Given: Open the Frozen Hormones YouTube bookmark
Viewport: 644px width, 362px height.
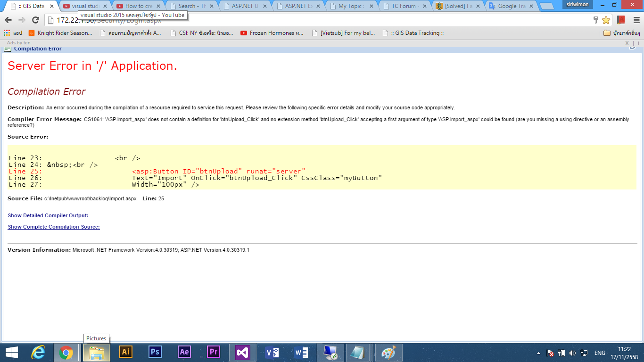Looking at the screenshot, I should point(272,33).
